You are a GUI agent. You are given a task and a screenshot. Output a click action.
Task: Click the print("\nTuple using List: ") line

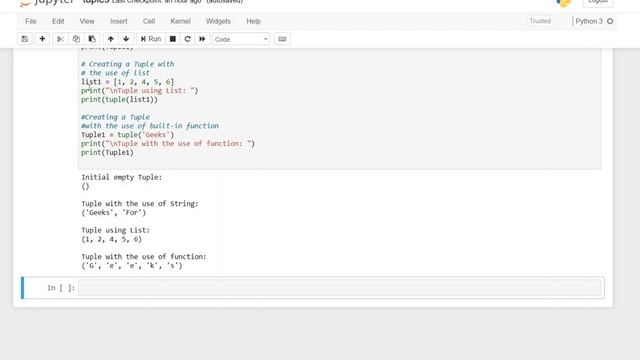(x=140, y=91)
